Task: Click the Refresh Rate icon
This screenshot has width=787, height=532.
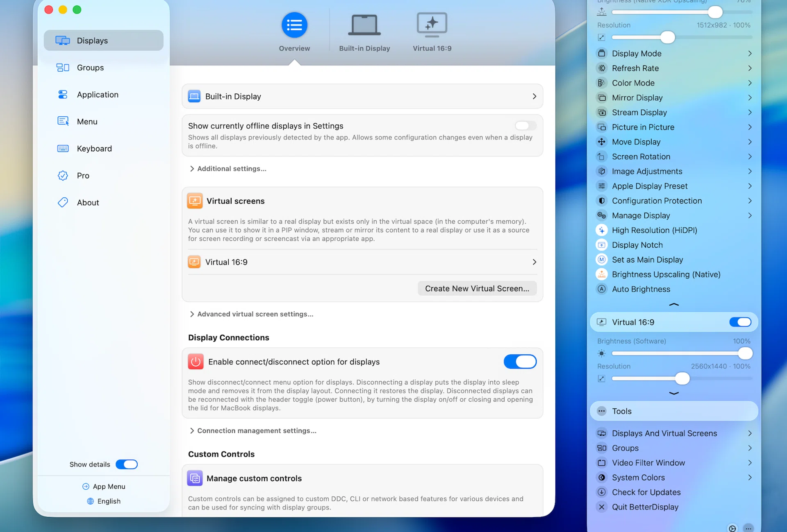Action: (x=601, y=68)
